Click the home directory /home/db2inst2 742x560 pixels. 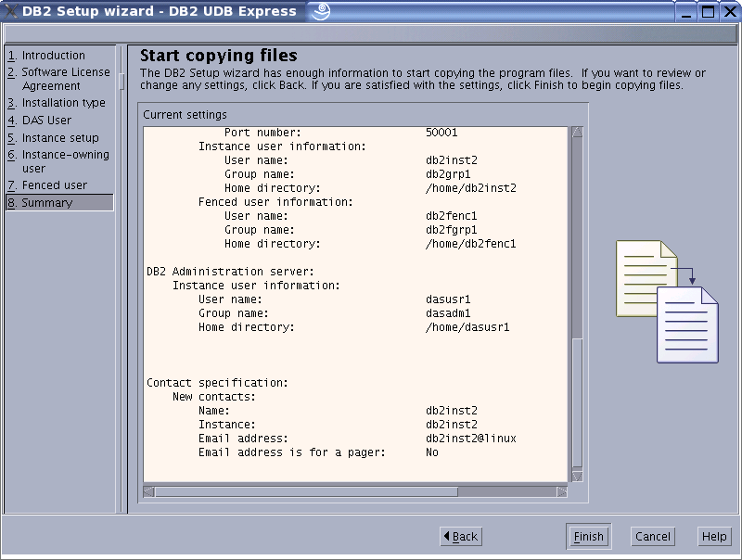pyautogui.click(x=471, y=188)
